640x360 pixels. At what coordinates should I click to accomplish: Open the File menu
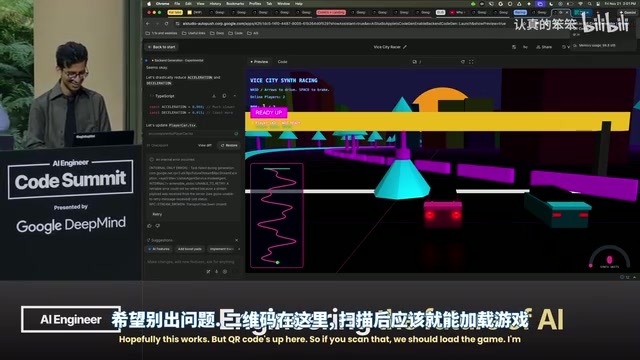177,4
